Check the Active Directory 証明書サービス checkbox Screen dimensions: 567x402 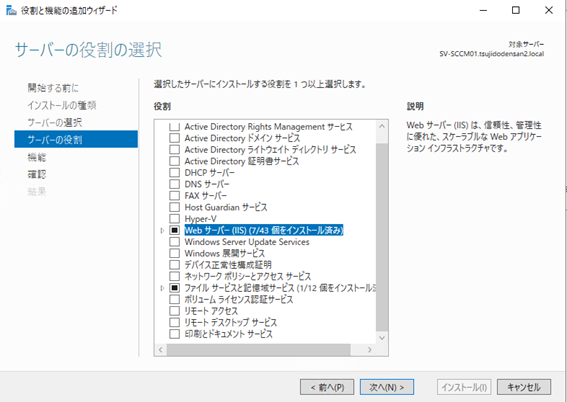[x=175, y=161]
